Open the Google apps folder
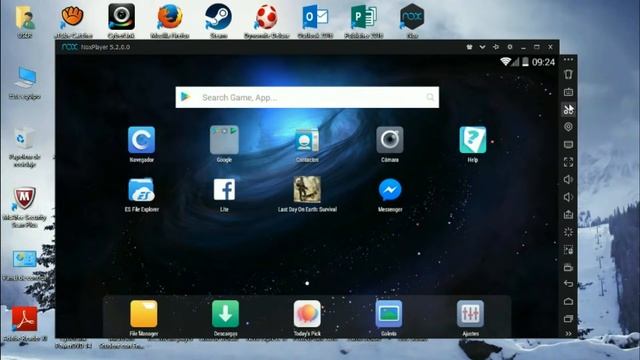Image resolution: width=640 pixels, height=360 pixels. pos(224,140)
